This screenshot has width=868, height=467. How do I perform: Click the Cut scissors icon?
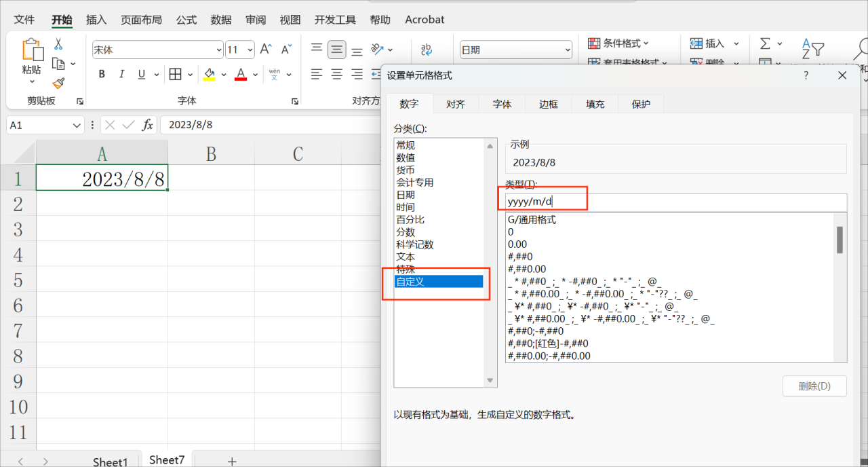pyautogui.click(x=58, y=44)
